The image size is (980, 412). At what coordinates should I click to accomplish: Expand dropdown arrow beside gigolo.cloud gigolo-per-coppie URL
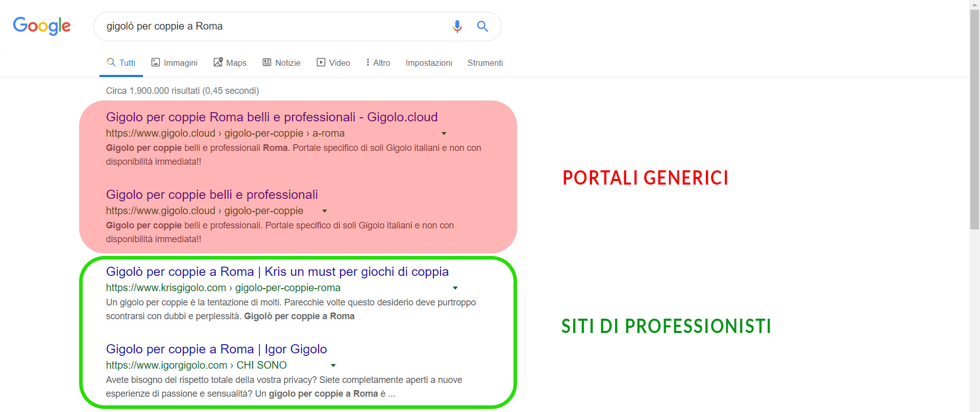click(324, 211)
